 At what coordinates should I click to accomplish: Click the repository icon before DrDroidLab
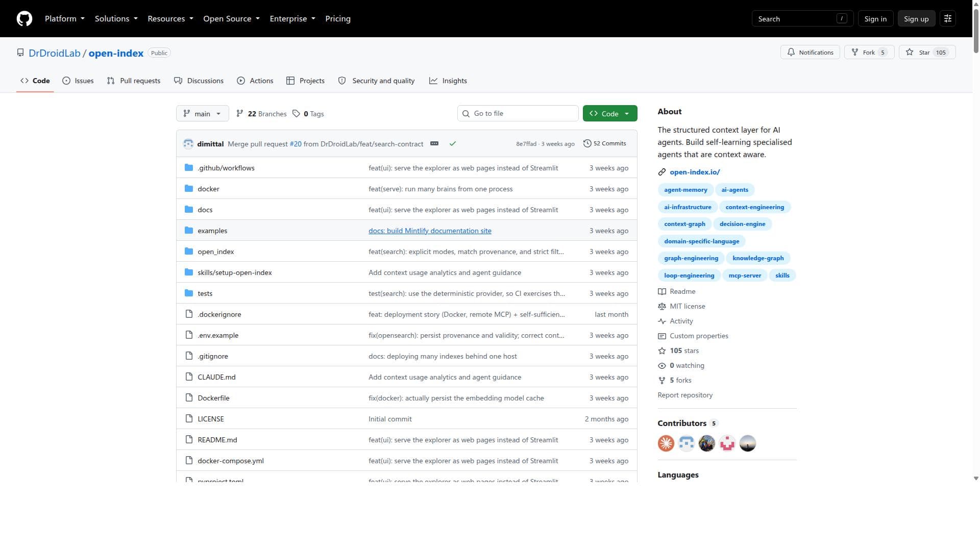pos(20,53)
